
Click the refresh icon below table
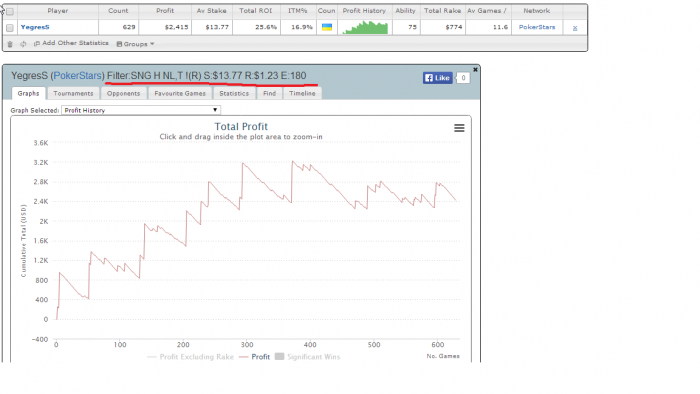coord(23,44)
